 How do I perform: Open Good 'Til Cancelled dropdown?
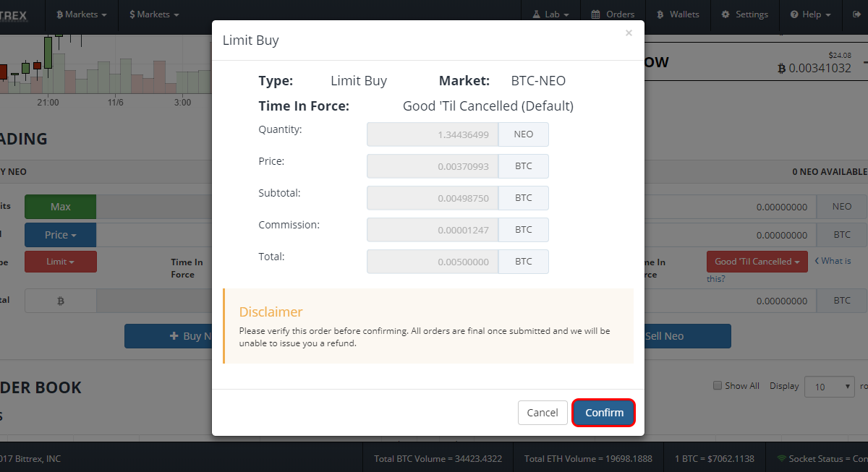point(757,262)
